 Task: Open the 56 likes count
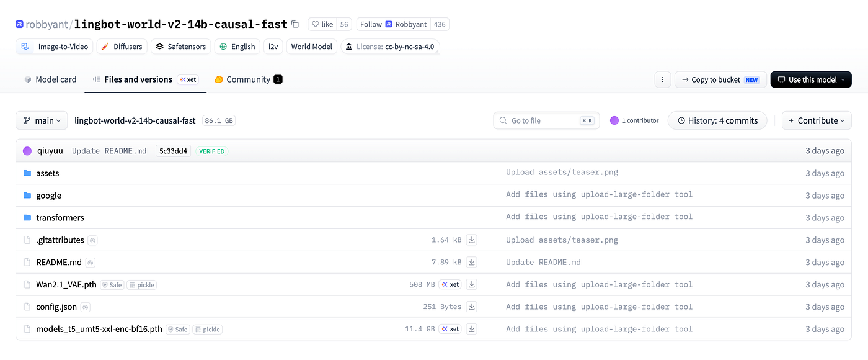(x=344, y=24)
